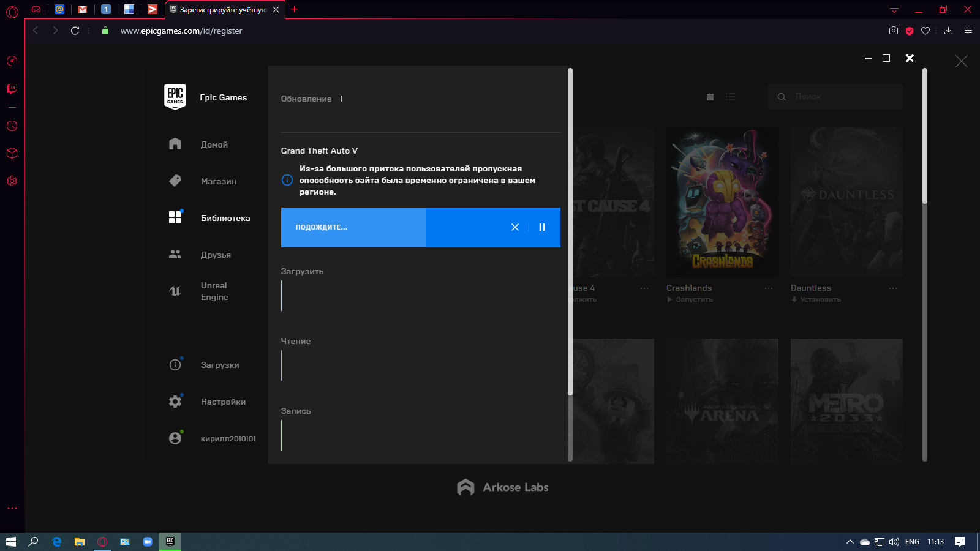Click Запустить under Crashlands
The height and width of the screenshot is (551, 980).
click(690, 299)
